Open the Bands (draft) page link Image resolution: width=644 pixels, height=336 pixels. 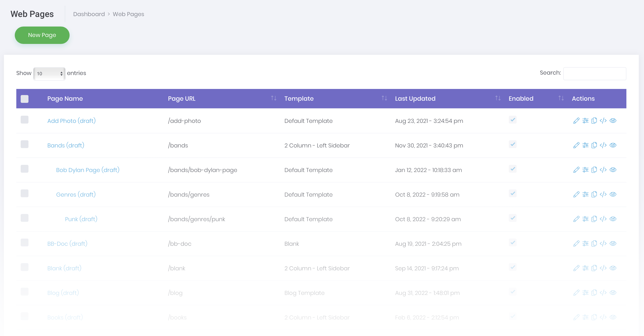click(x=66, y=145)
